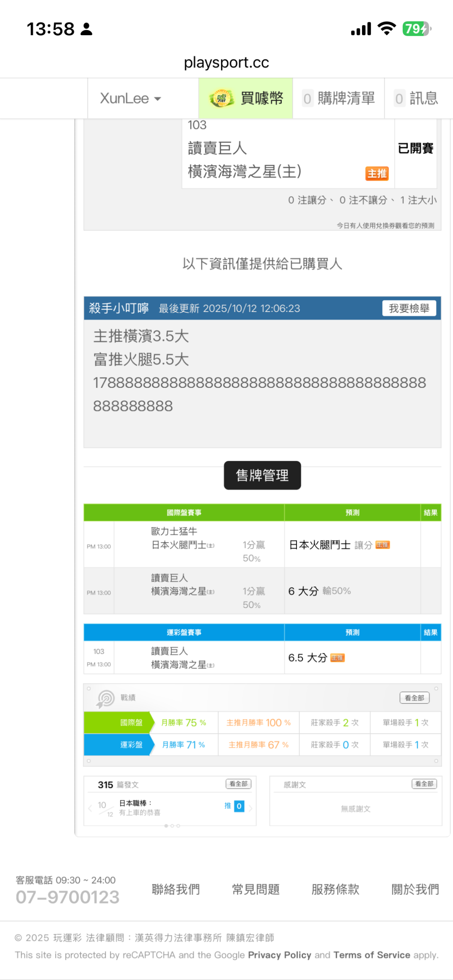
Task: Select the first post carousel pagination dot
Action: coord(166,826)
